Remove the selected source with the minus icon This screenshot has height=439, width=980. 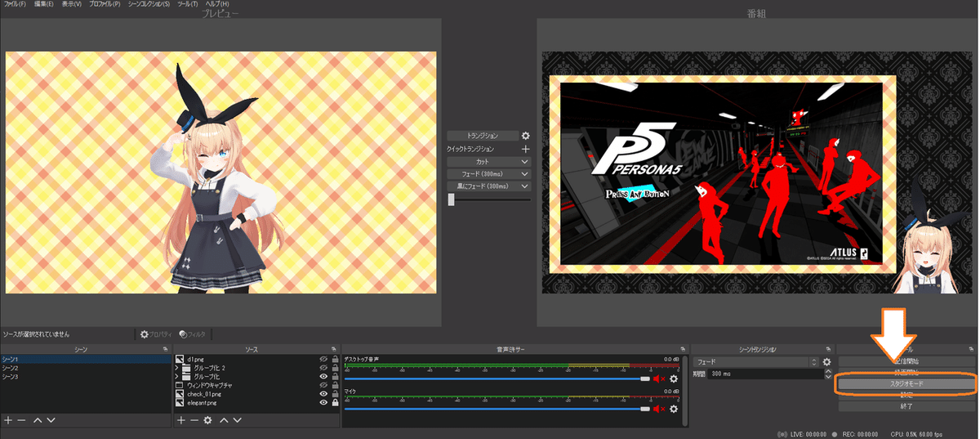click(x=194, y=419)
